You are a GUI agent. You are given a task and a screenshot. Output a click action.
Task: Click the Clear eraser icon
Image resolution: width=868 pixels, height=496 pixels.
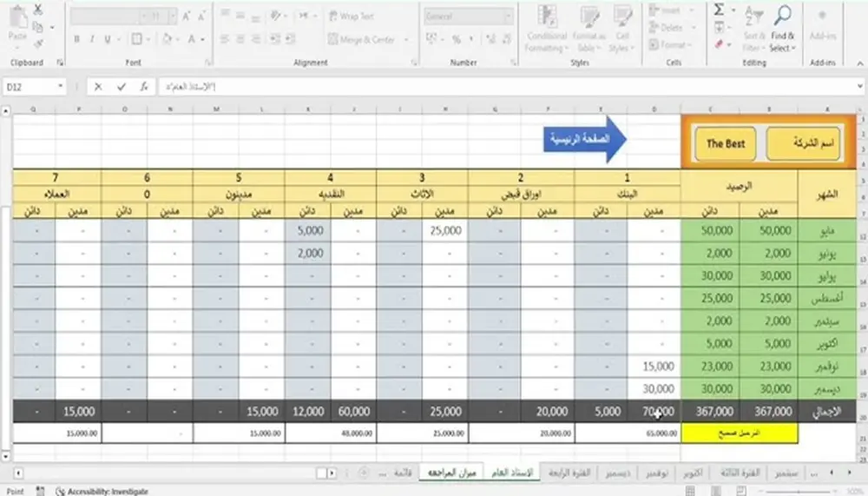(719, 44)
